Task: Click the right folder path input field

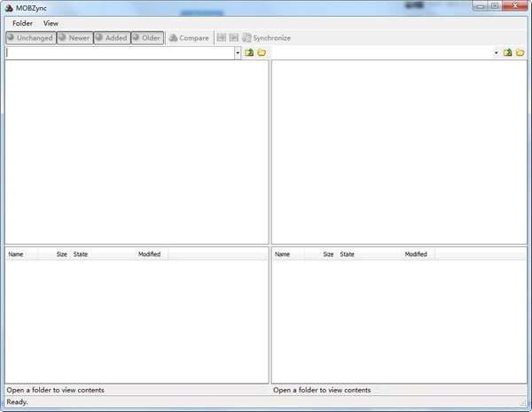Action: (x=382, y=53)
